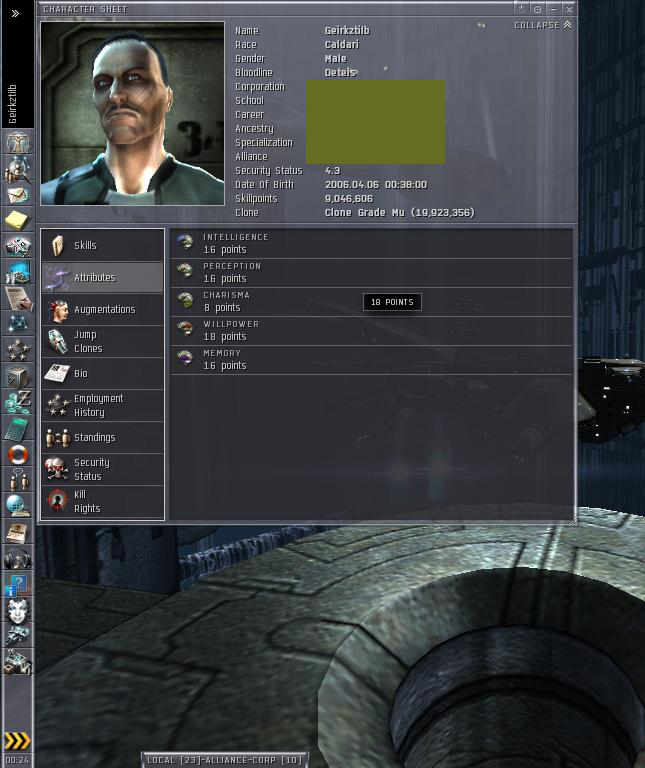Viewport: 645px width, 768px height.
Task: Click the security status value 4.3
Action: click(x=333, y=170)
